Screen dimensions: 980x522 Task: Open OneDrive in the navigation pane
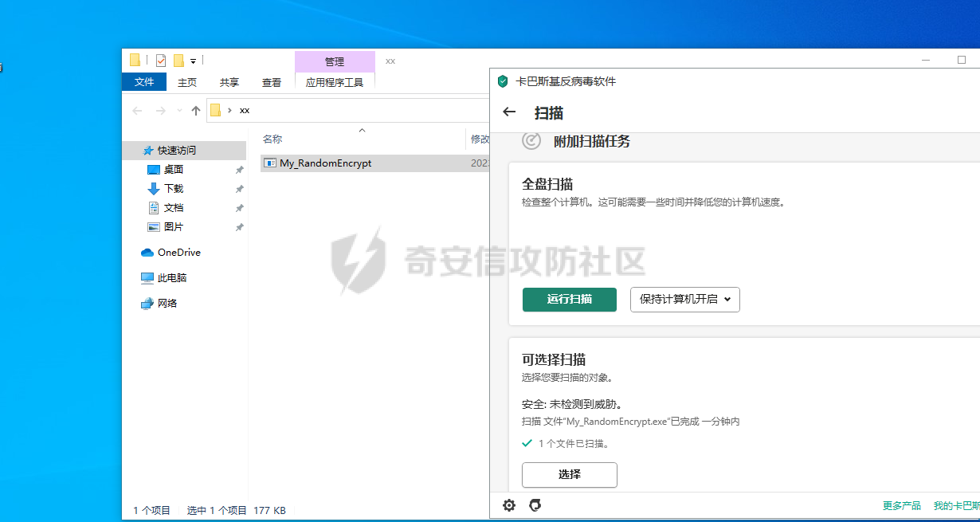coord(178,253)
